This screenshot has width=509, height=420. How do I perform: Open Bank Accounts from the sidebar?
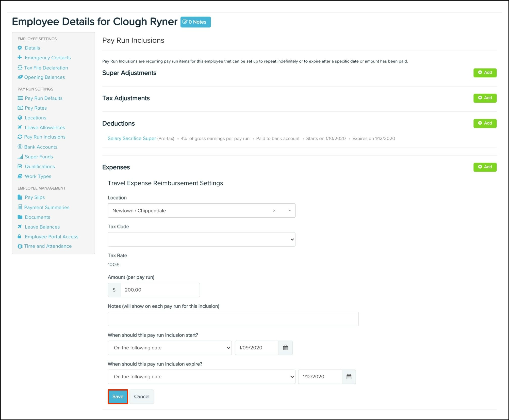tap(41, 147)
